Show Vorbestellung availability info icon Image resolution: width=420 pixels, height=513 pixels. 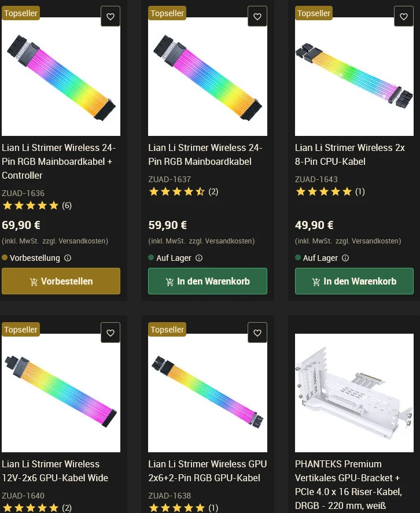[x=68, y=258]
